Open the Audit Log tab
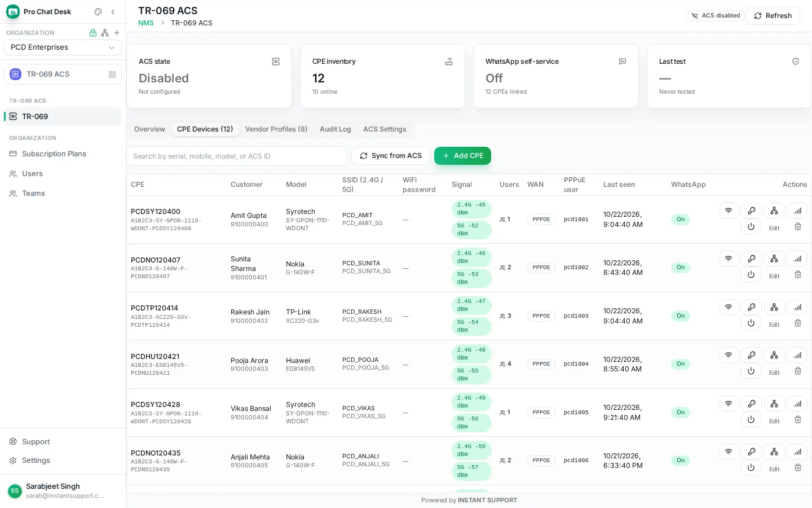The height and width of the screenshot is (508, 812). 335,129
